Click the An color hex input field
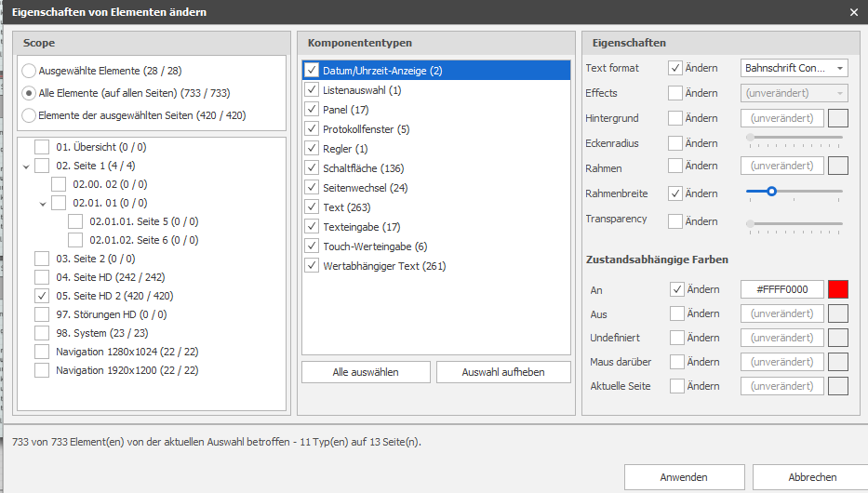Image resolution: width=868 pixels, height=493 pixels. 782,289
